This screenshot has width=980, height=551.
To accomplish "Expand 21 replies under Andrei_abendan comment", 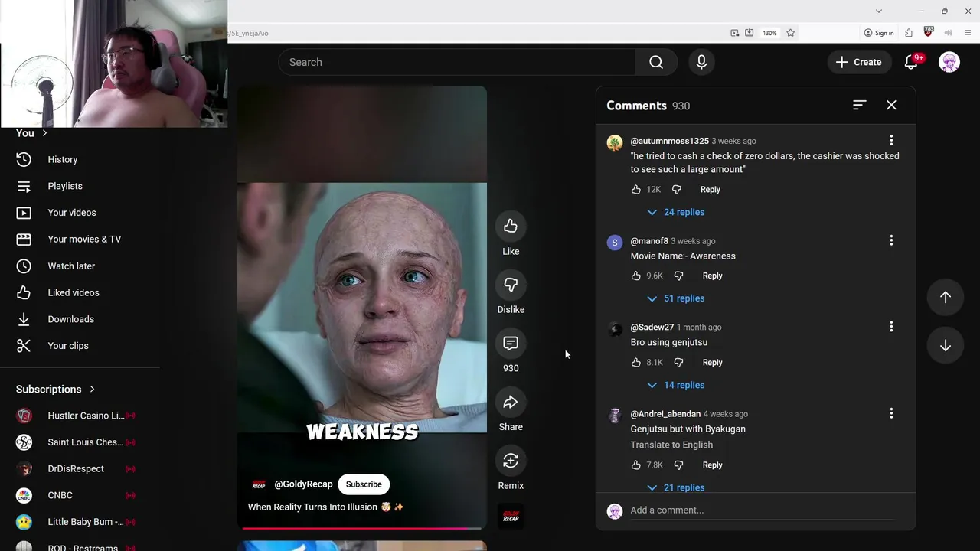I will point(675,487).
